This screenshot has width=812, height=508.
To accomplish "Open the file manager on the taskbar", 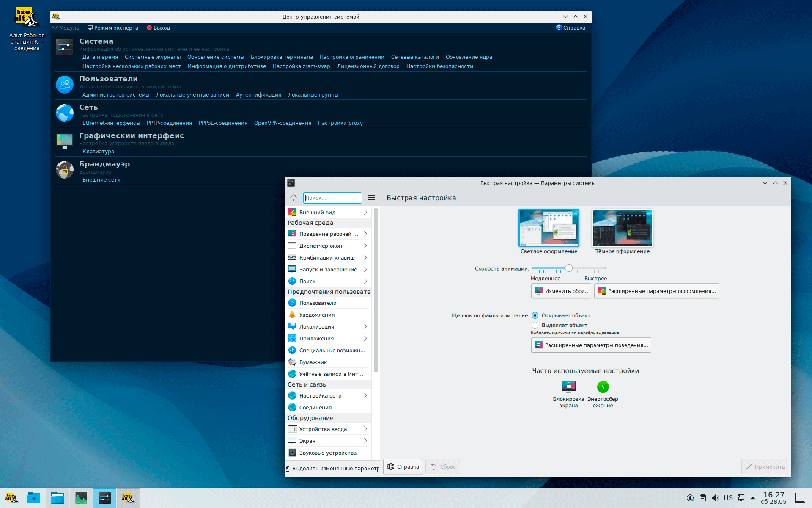I will coord(58,498).
